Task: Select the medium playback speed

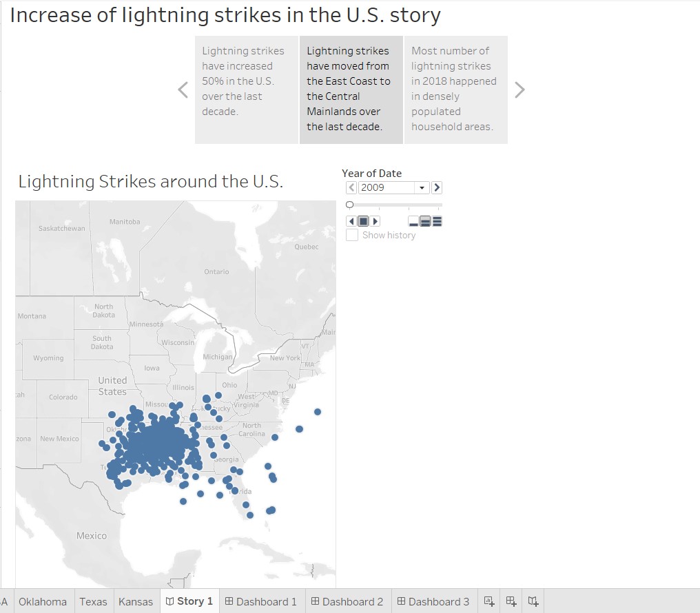Action: pos(426,221)
